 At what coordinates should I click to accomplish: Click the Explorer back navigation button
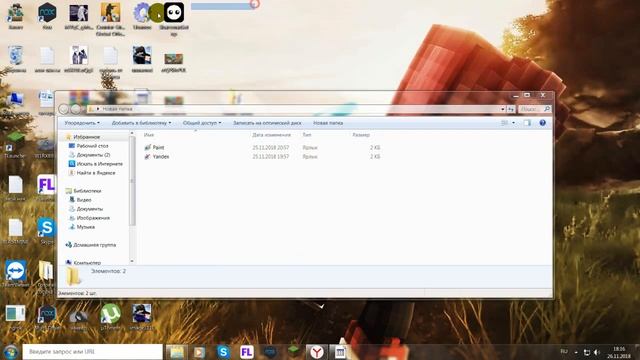coord(64,109)
